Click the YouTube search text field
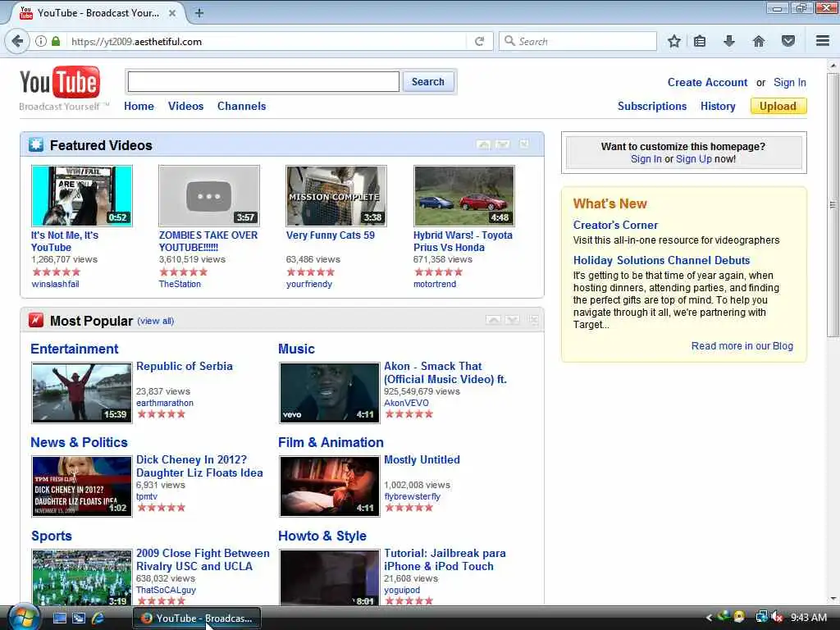 [x=263, y=82]
